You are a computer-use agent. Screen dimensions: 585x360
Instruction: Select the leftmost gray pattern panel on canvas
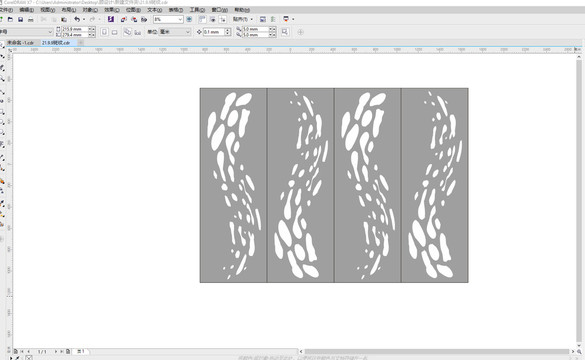click(x=233, y=185)
